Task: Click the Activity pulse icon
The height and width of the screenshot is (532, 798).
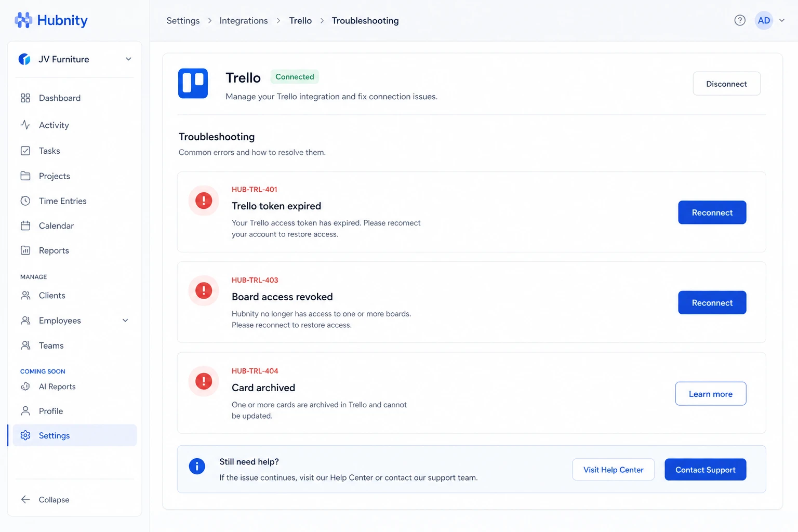Action: point(25,125)
